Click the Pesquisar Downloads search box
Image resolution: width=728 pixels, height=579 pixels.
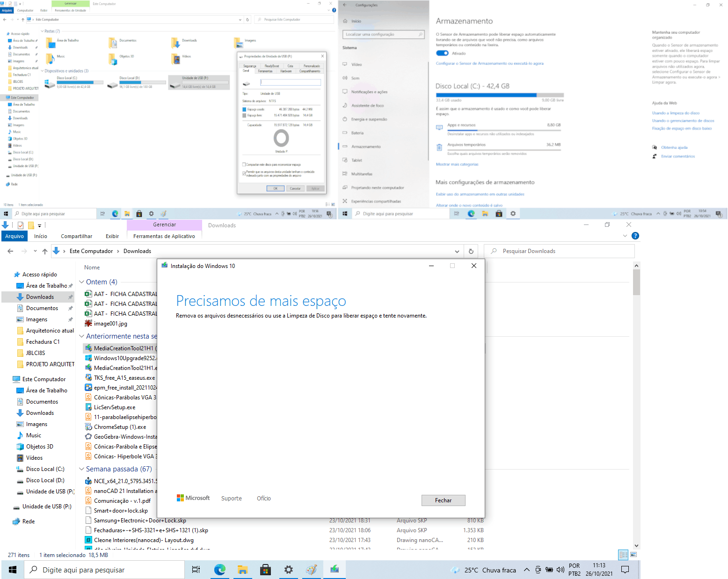[559, 251]
